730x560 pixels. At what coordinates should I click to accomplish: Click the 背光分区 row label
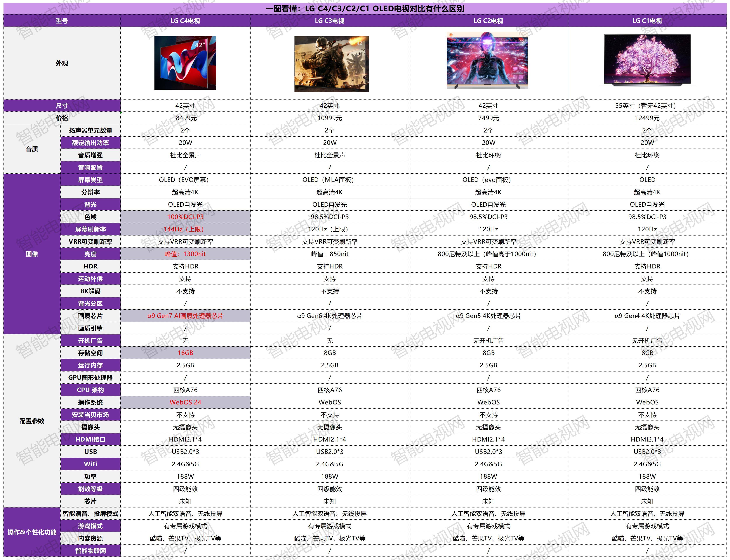(90, 303)
